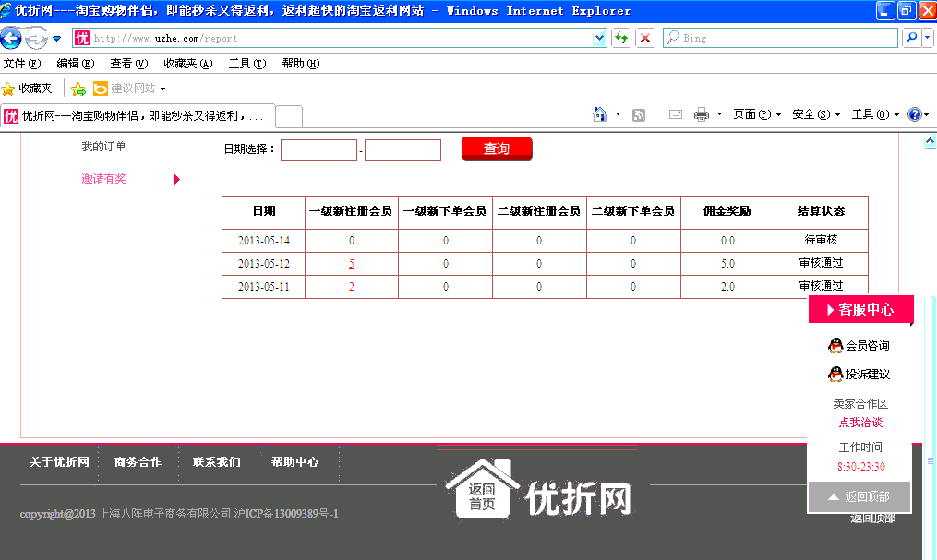Viewport: 937px width, 560px height.
Task: Click the Home page icon
Action: click(x=600, y=114)
